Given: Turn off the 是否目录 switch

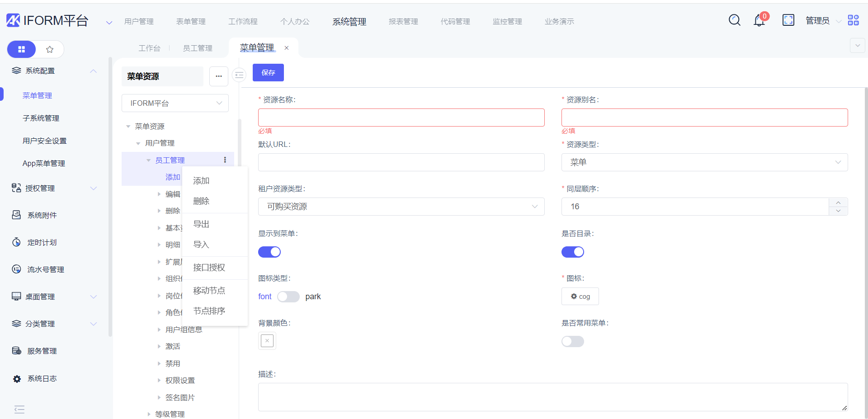Looking at the screenshot, I should click(572, 252).
